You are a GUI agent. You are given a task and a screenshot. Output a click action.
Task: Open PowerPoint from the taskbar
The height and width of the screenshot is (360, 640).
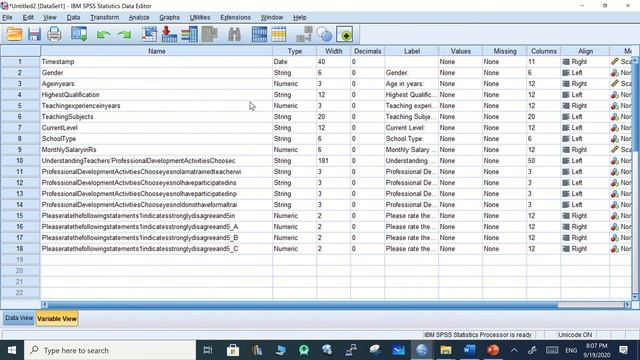pyautogui.click(x=493, y=350)
